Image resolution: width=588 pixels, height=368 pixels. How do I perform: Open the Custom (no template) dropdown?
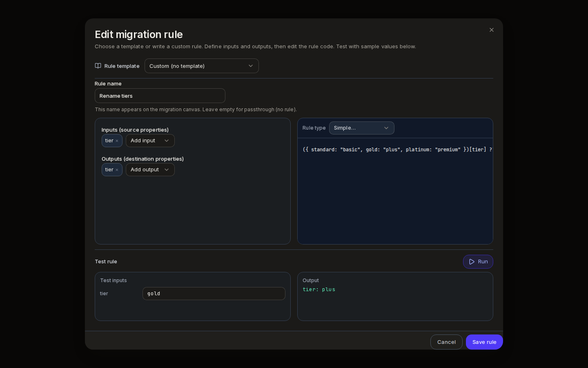coord(202,66)
